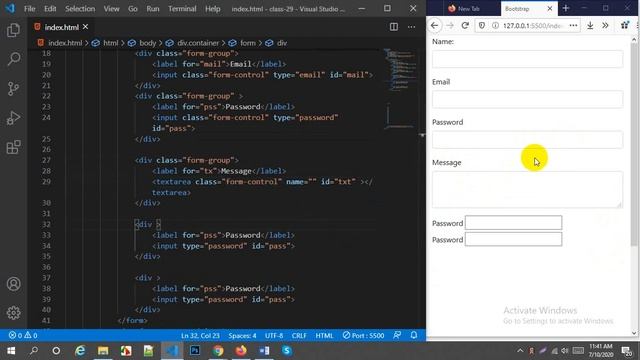Change the UTF-8 encoding
The height and width of the screenshot is (360, 640).
click(x=274, y=336)
